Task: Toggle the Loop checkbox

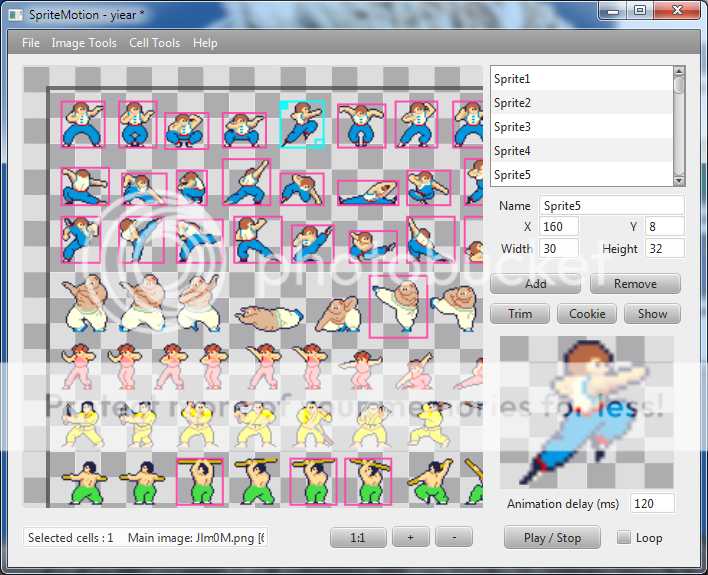Action: click(x=624, y=538)
